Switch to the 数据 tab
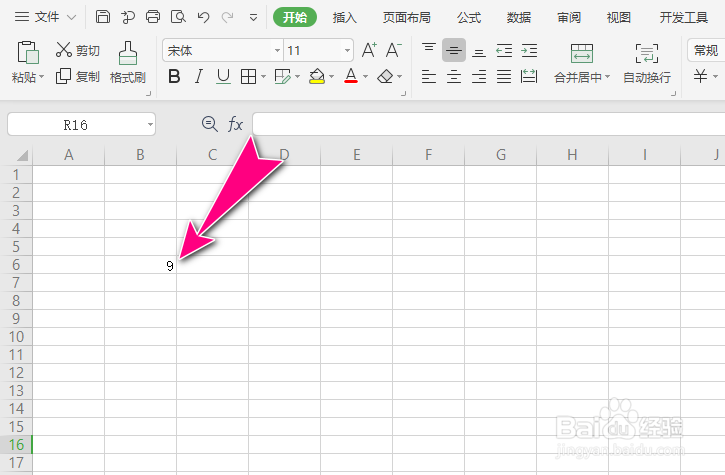The width and height of the screenshot is (725, 475). (519, 18)
